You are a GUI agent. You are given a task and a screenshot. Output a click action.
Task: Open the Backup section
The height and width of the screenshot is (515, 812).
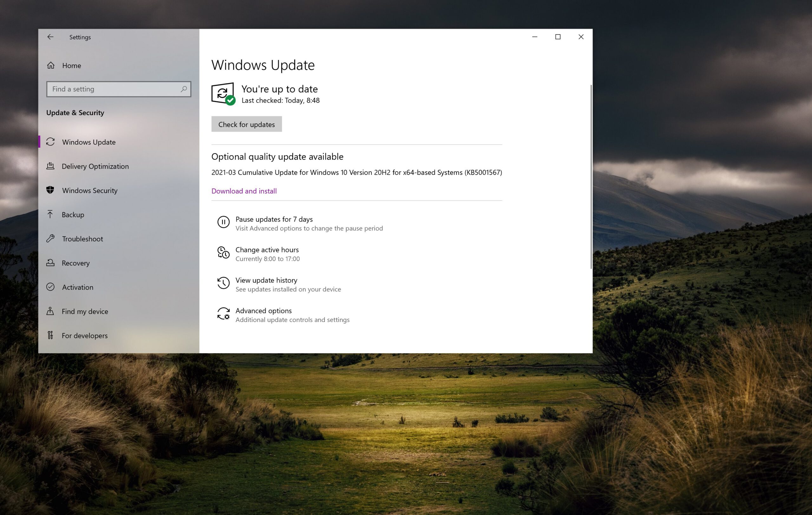click(x=73, y=215)
